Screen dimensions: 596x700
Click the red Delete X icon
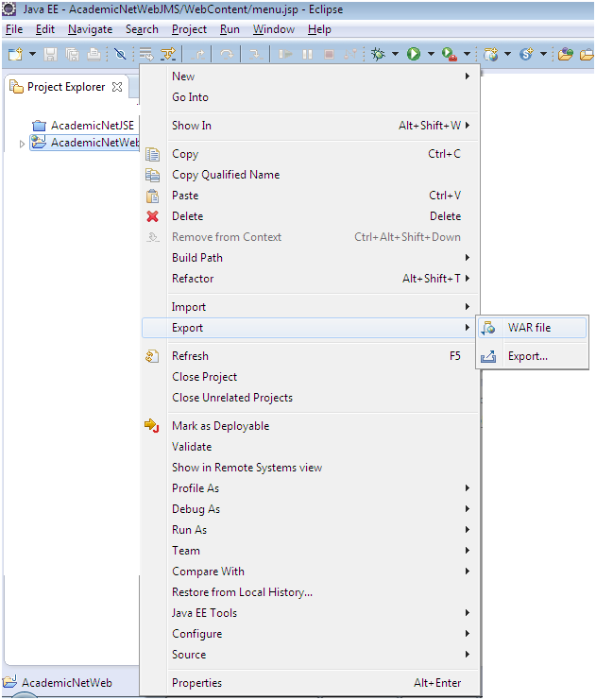pos(152,216)
